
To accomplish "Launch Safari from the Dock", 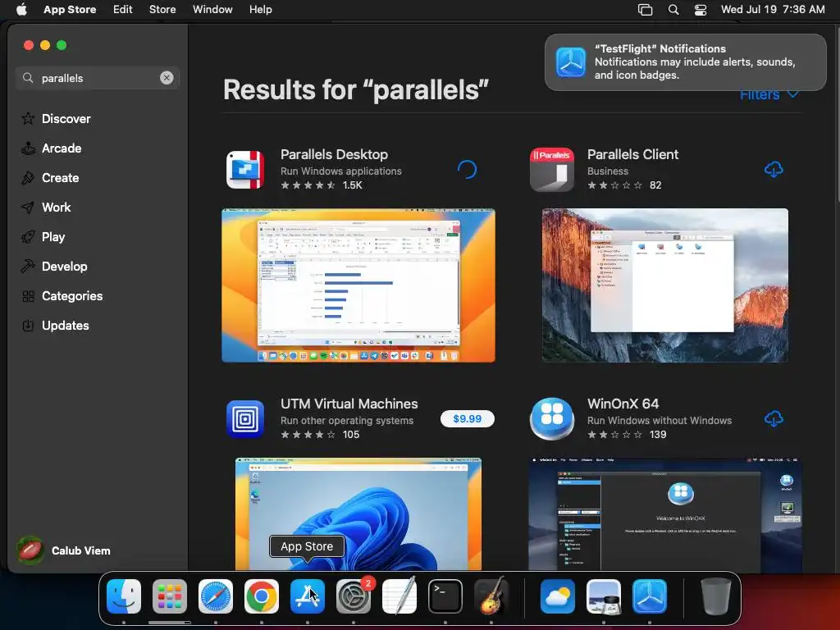I will pyautogui.click(x=216, y=596).
